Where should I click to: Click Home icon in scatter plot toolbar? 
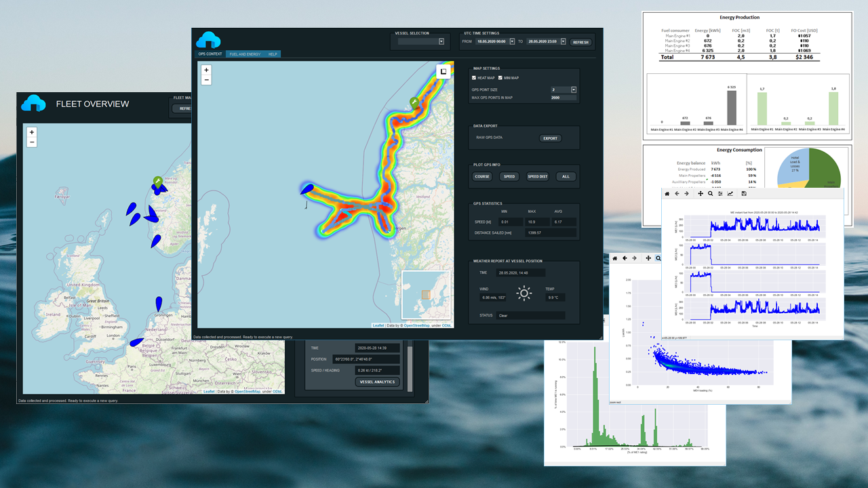point(615,258)
